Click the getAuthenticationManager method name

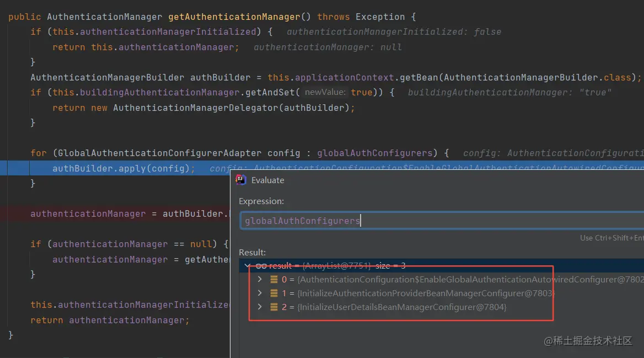[234, 17]
